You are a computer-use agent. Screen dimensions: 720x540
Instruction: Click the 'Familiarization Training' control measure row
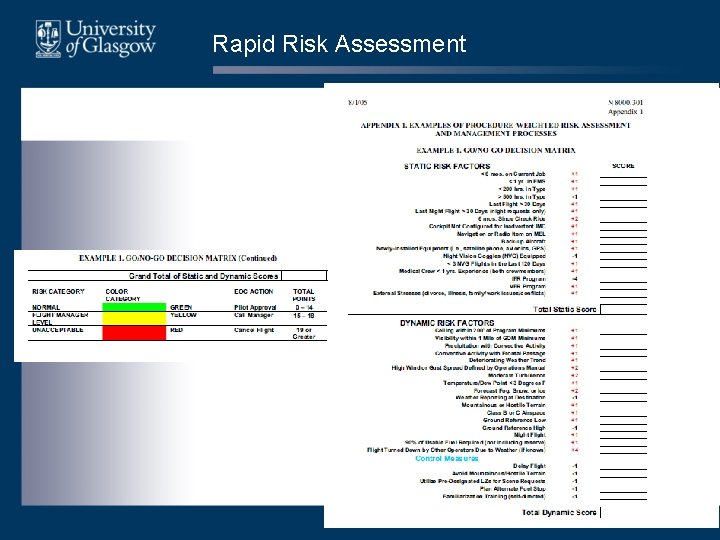[x=494, y=496]
